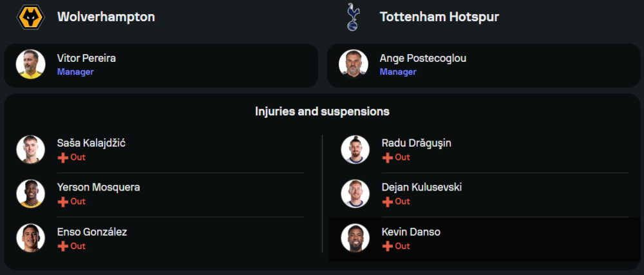Viewport: 644px width, 275px height.
Task: Go to Vitor Pereira's profile name
Action: tap(86, 59)
